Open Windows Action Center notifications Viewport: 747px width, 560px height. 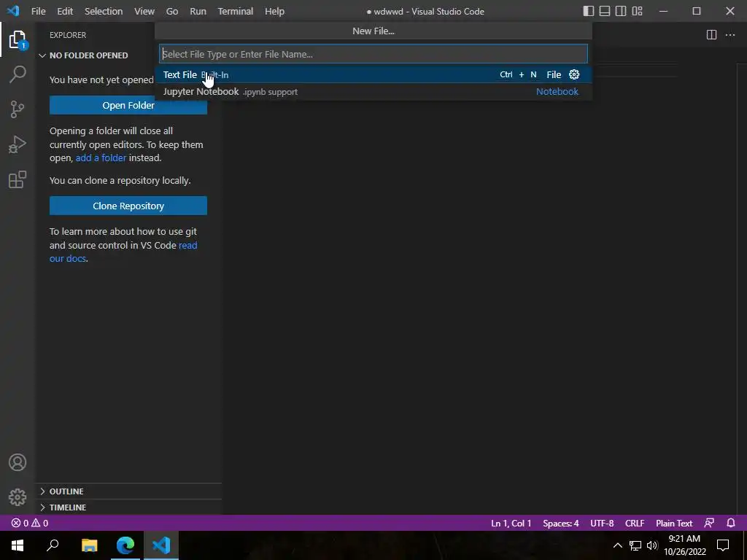723,545
